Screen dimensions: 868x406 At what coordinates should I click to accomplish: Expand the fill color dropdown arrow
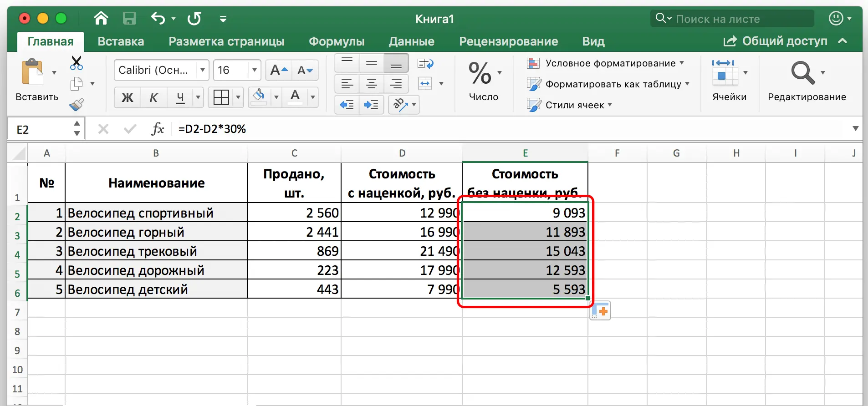[x=276, y=97]
